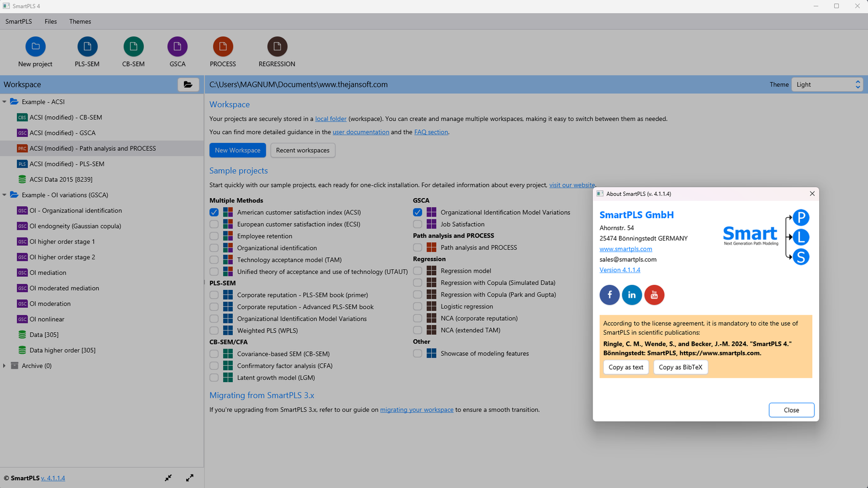Open SmartPLS LinkedIn page icon
The image size is (868, 488).
(x=632, y=295)
